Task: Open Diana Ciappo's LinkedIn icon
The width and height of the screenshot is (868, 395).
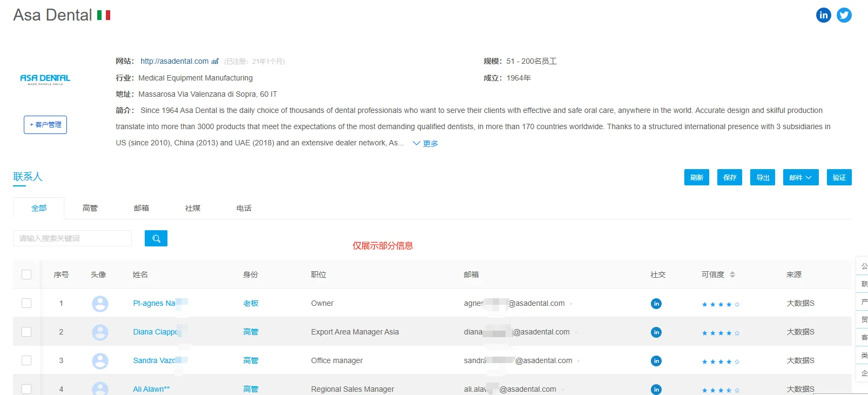Action: [x=656, y=332]
